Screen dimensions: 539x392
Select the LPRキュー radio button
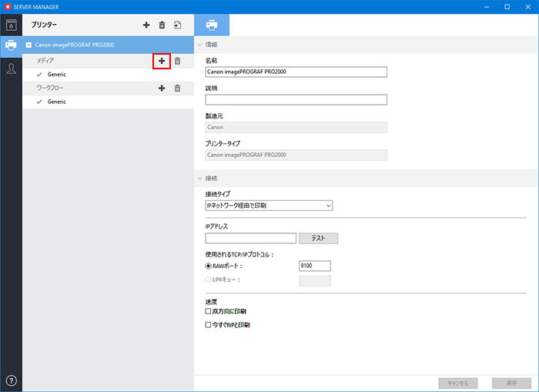coord(209,280)
